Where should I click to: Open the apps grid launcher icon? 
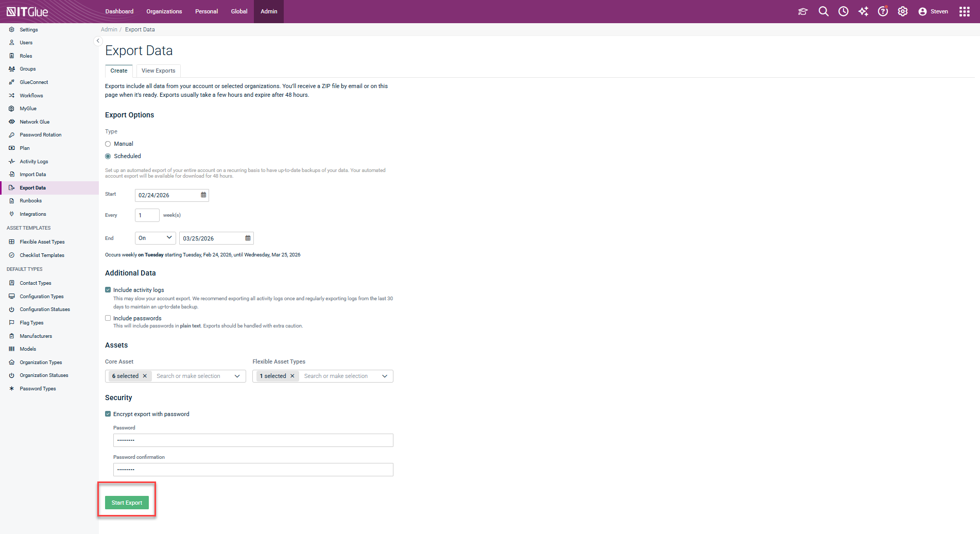click(x=964, y=11)
